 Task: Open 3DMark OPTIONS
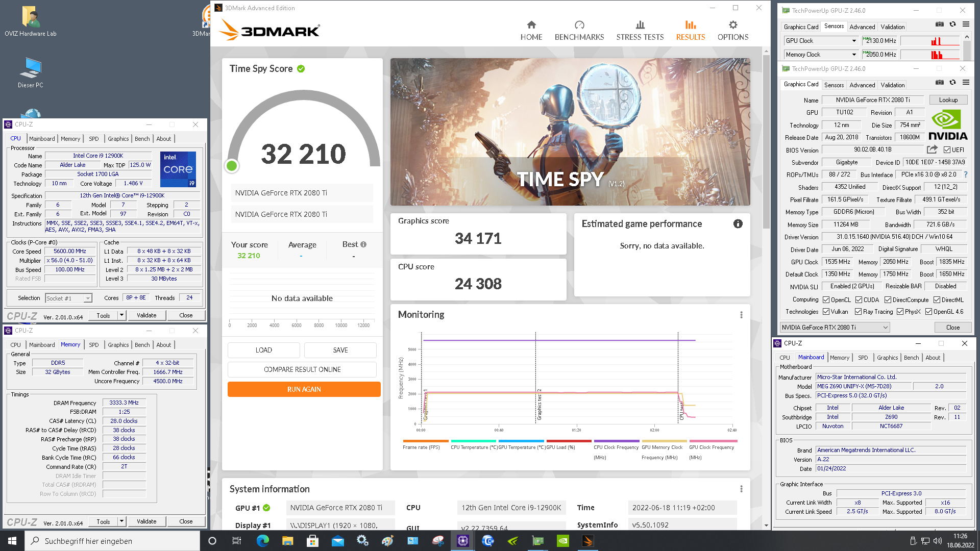pyautogui.click(x=732, y=31)
